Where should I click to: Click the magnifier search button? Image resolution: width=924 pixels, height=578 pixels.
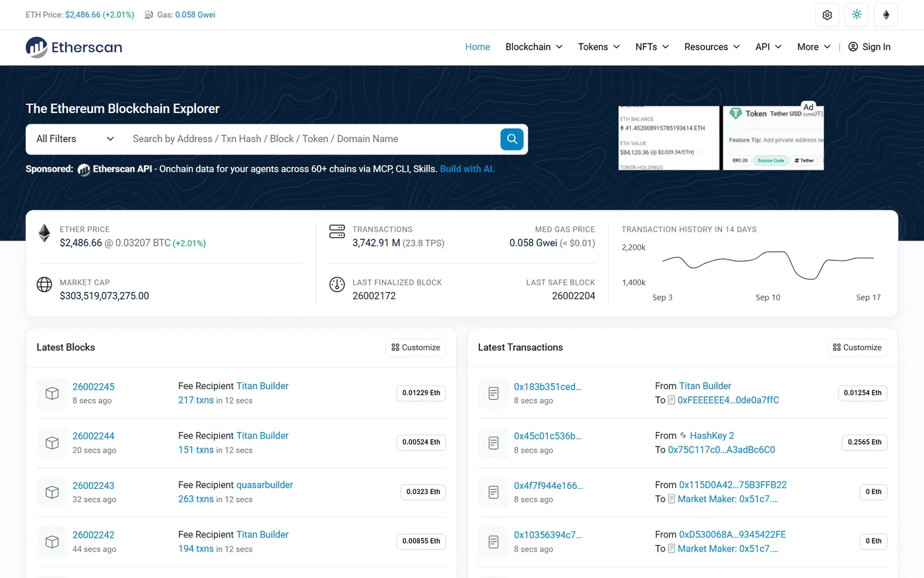(x=512, y=139)
